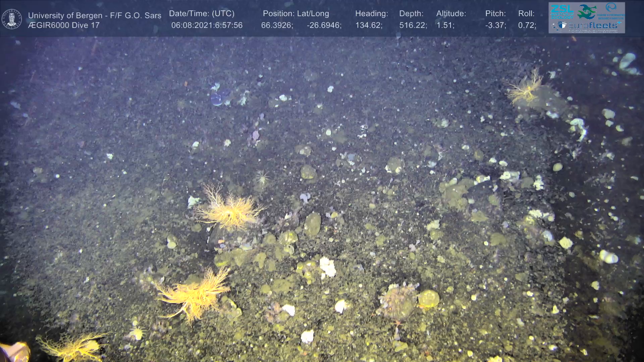Click the Position: Lat/Long header
The height and width of the screenshot is (362, 644).
click(296, 14)
